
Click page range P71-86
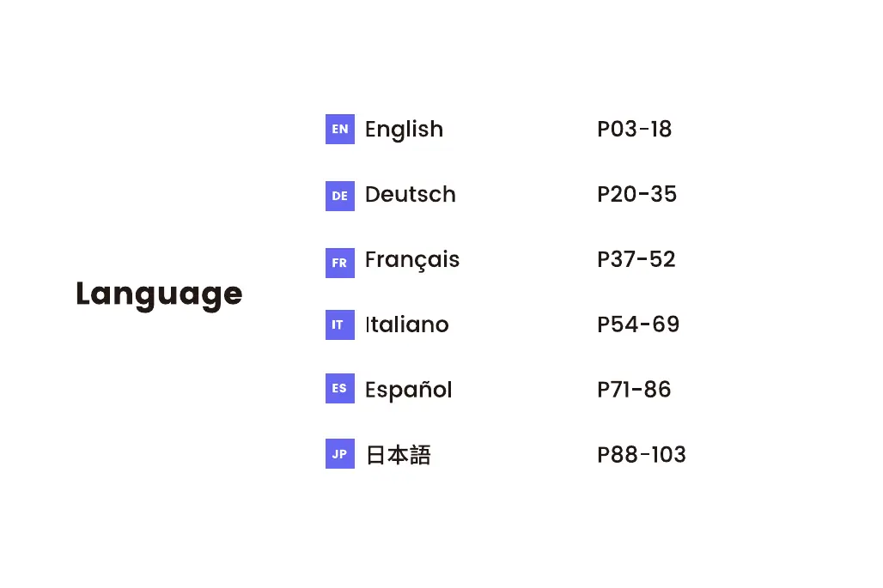(x=634, y=390)
